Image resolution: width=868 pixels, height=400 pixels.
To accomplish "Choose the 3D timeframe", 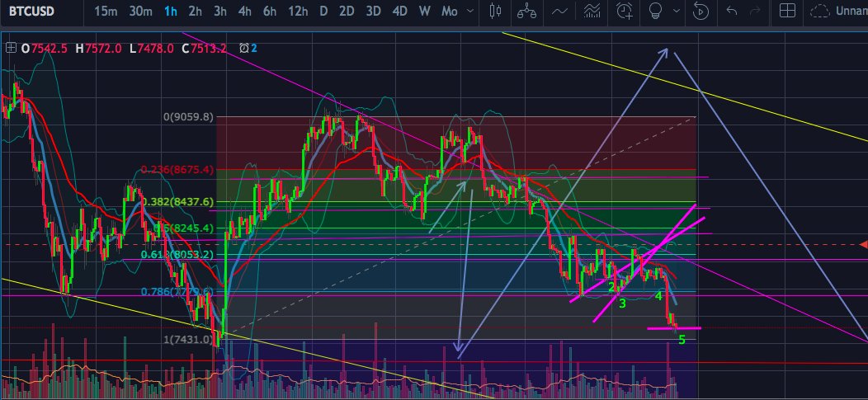I will tap(374, 11).
